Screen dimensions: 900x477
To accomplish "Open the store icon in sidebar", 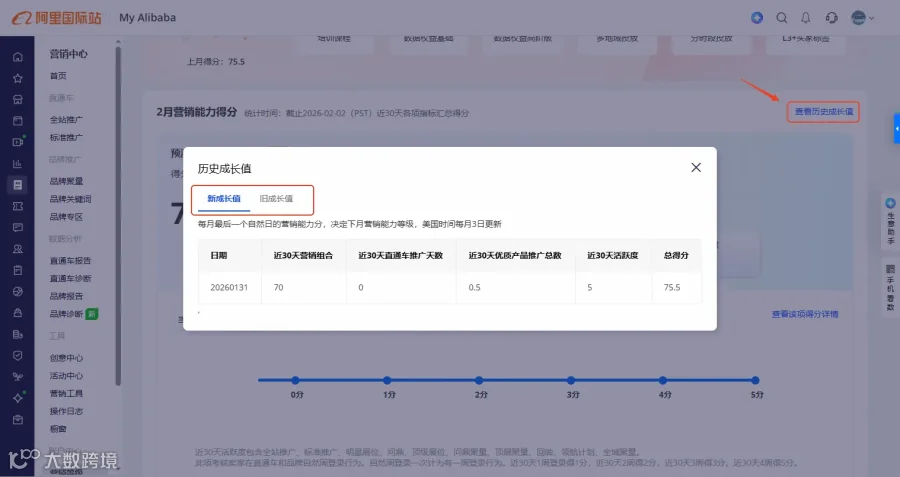I will tap(18, 100).
